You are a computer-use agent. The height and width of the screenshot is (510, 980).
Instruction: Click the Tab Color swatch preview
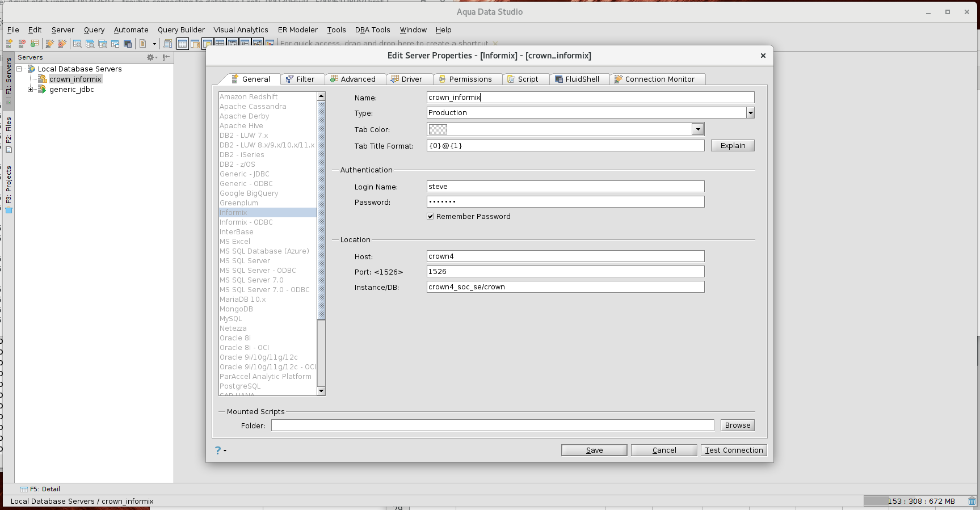pyautogui.click(x=438, y=129)
